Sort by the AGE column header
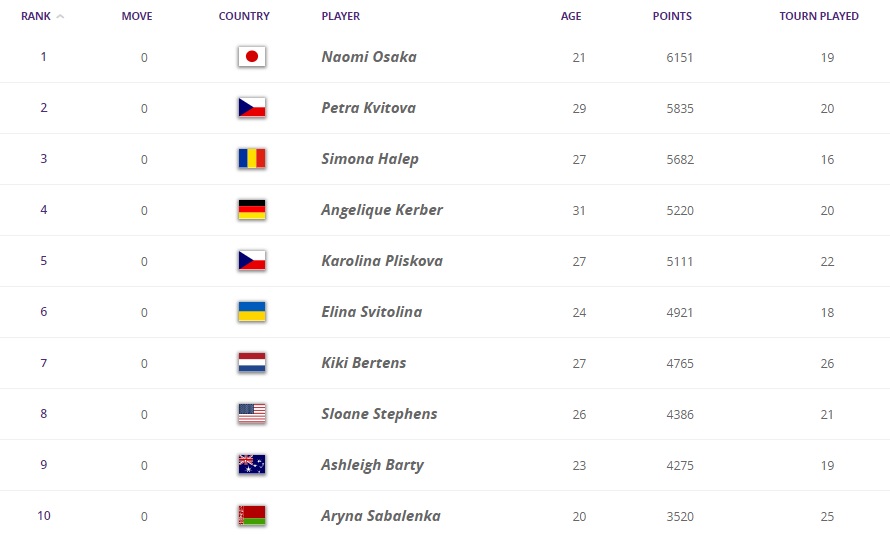890x538 pixels. point(571,16)
